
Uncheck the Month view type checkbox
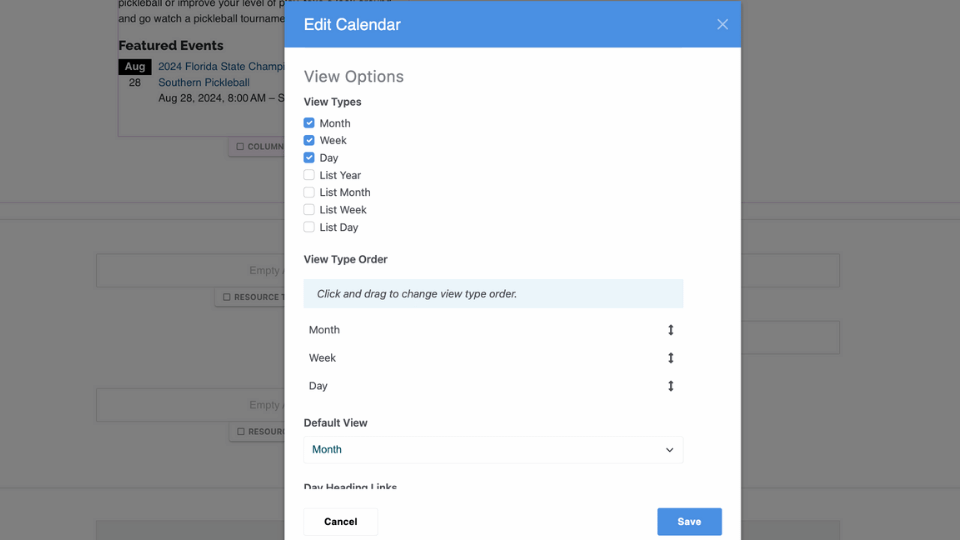click(x=309, y=123)
